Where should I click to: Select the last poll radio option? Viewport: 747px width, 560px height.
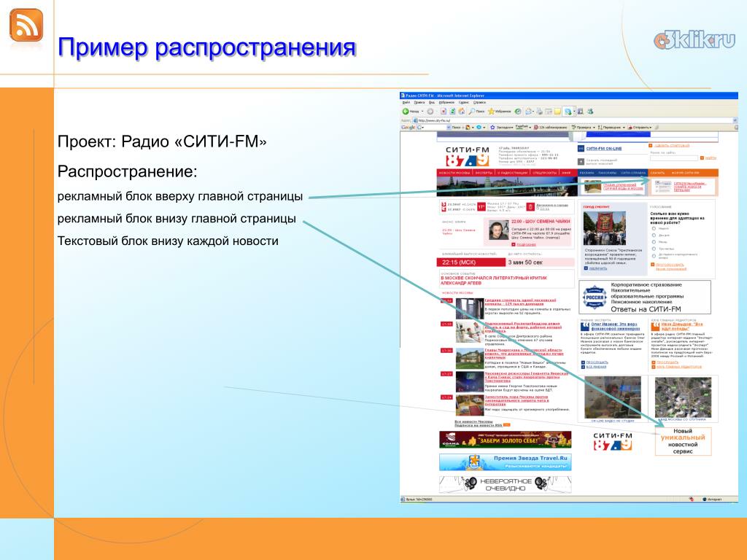654,256
